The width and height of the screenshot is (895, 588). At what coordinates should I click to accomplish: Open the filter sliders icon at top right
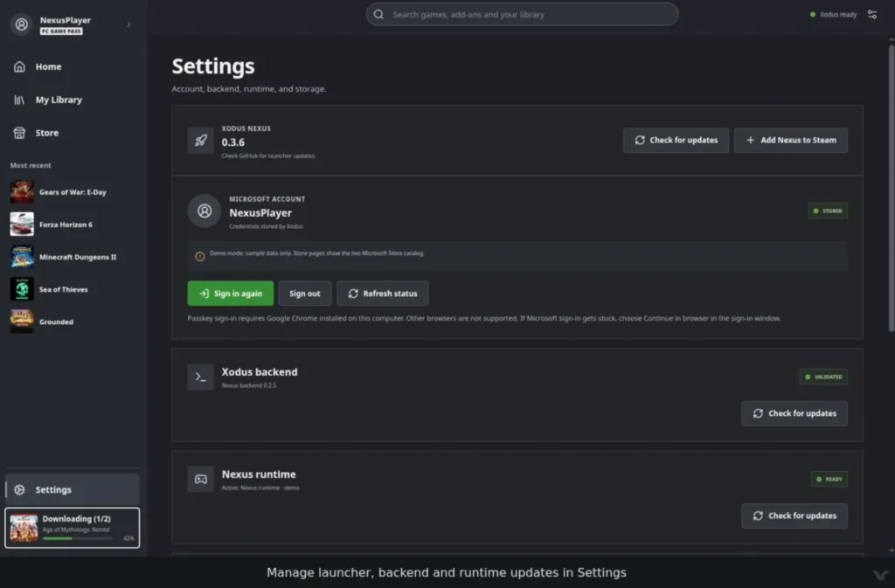click(871, 14)
